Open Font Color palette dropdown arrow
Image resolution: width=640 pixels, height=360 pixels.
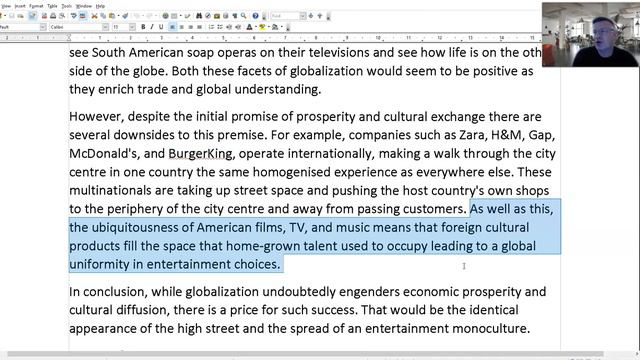[256, 27]
